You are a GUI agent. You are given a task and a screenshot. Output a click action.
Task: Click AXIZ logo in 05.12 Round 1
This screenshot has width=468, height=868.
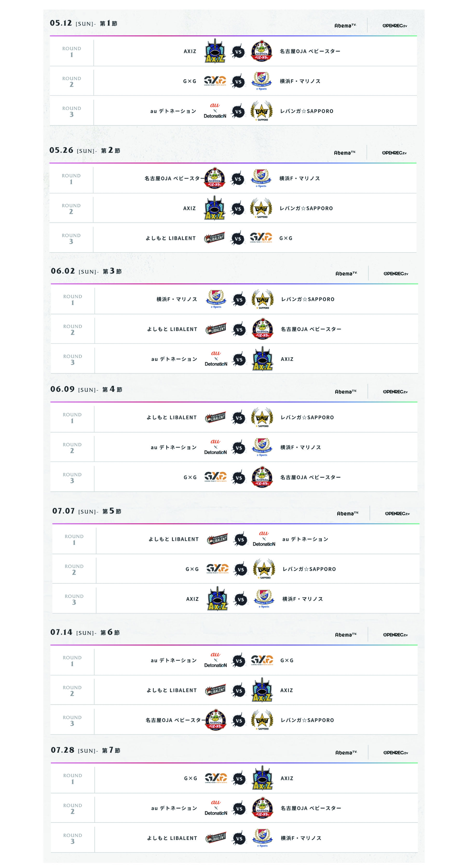tap(215, 51)
